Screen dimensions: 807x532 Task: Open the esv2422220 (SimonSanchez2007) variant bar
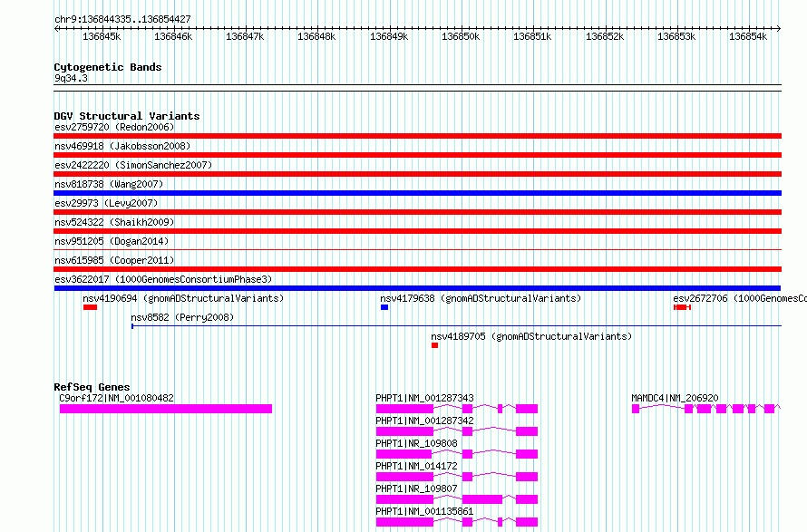[417, 174]
